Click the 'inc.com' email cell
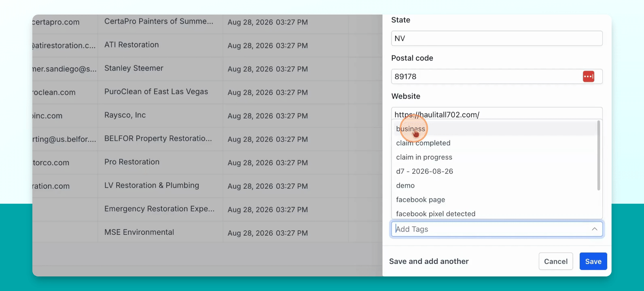The width and height of the screenshot is (644, 291). coord(47,116)
